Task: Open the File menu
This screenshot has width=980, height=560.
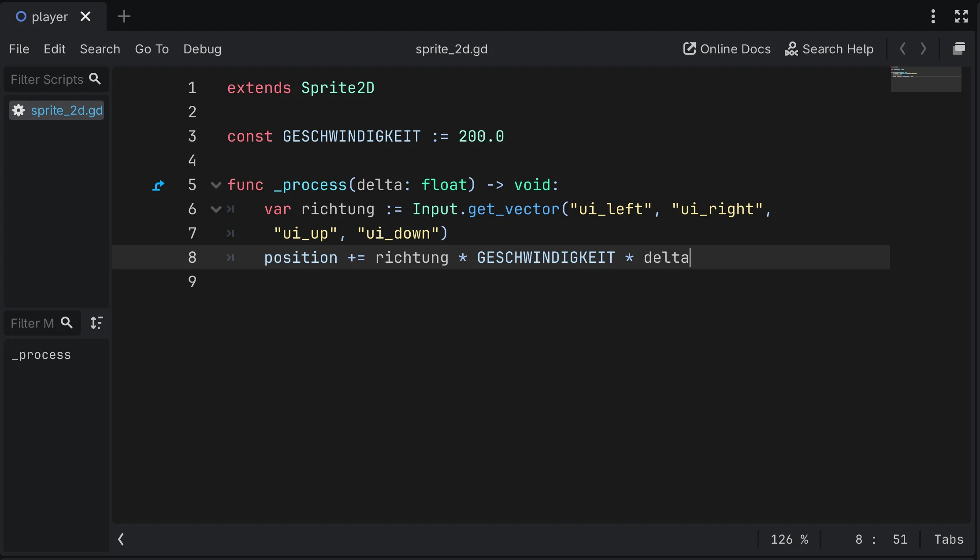Action: point(19,49)
